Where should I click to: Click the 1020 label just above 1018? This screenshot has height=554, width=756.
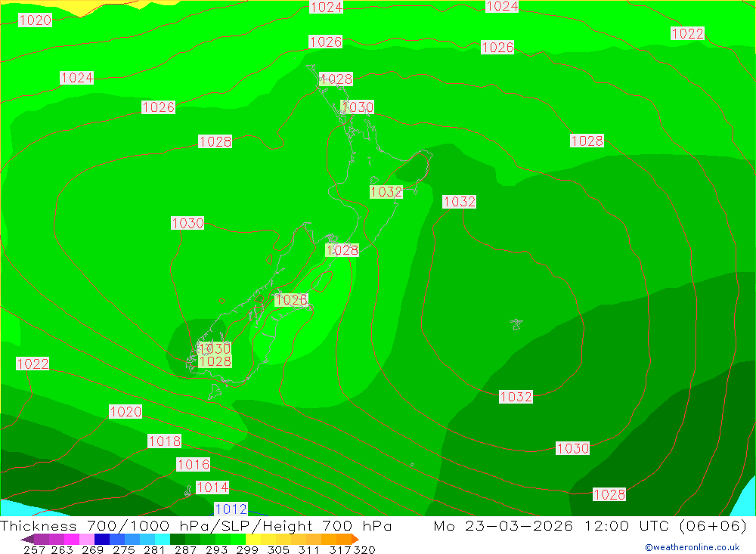(125, 412)
